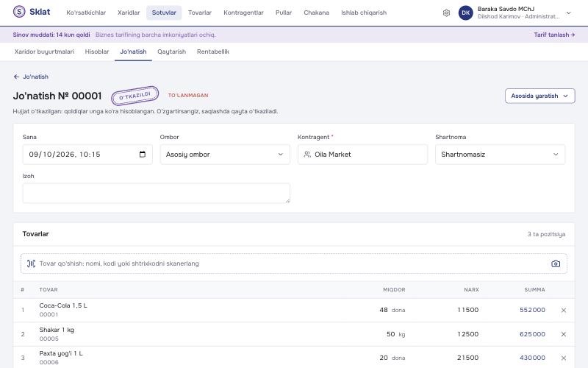Image resolution: width=588 pixels, height=368 pixels.
Task: Open the Rentabellik tab
Action: [x=213, y=52]
